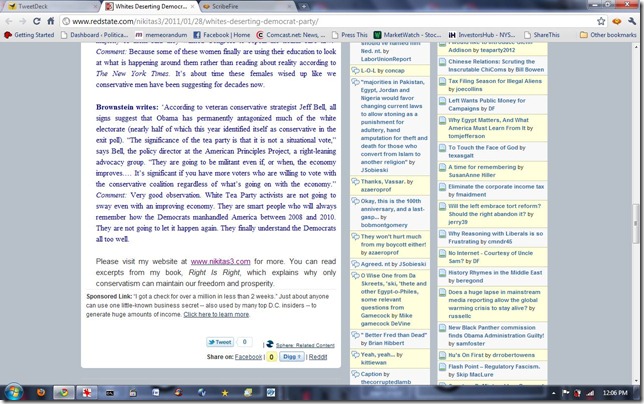The image size is (644, 404).
Task: Click the Chrome taskbar button
Action: [64, 393]
